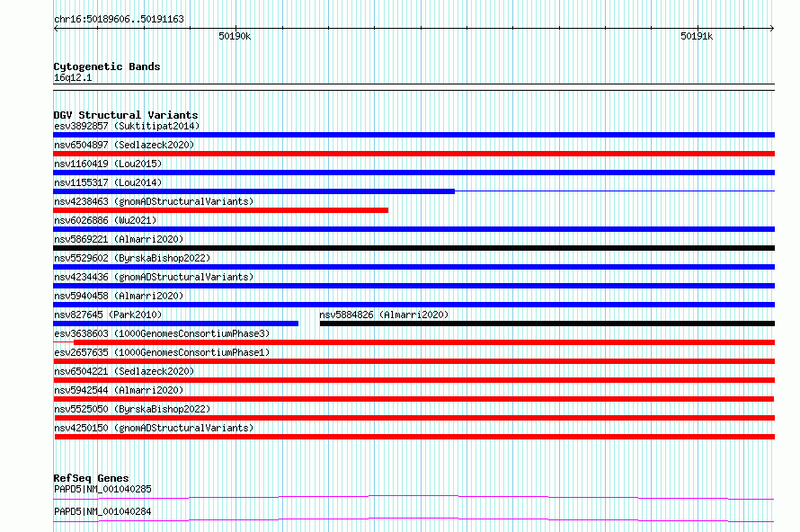Click the thick blue bar of nsv1155317

point(253,191)
